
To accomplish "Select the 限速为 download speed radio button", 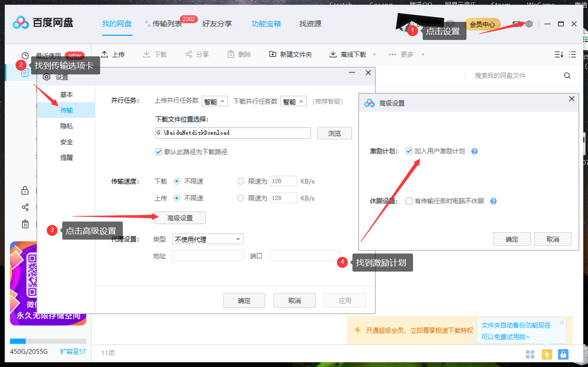I will pyautogui.click(x=240, y=181).
